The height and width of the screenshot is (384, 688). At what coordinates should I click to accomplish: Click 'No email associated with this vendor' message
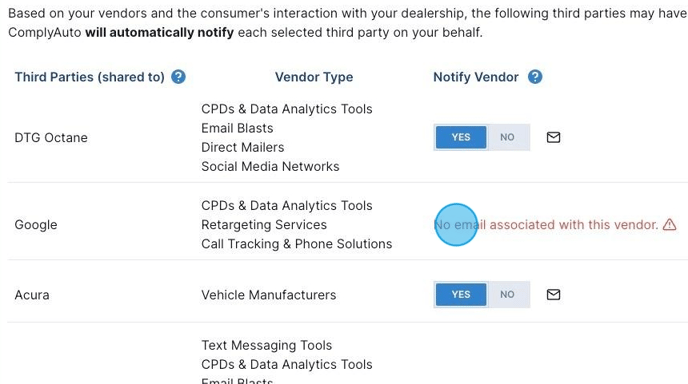coord(546,225)
